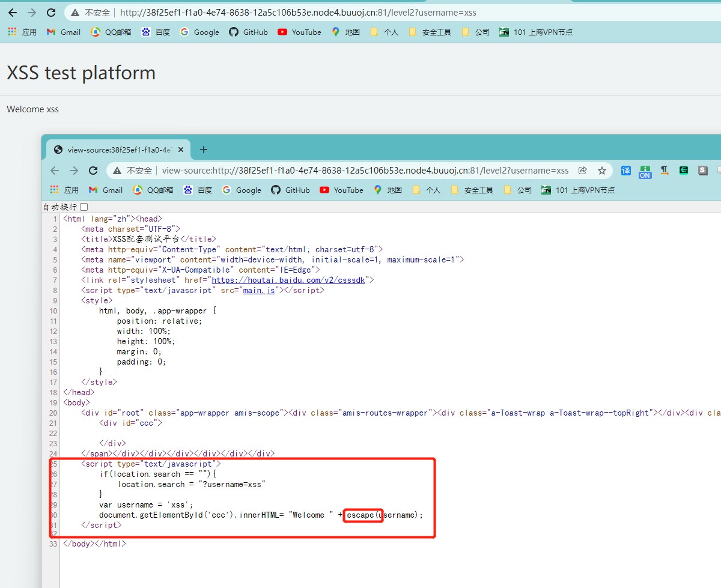Click the div id="ccc" source line
Screen dimensions: 721x588
pos(131,423)
